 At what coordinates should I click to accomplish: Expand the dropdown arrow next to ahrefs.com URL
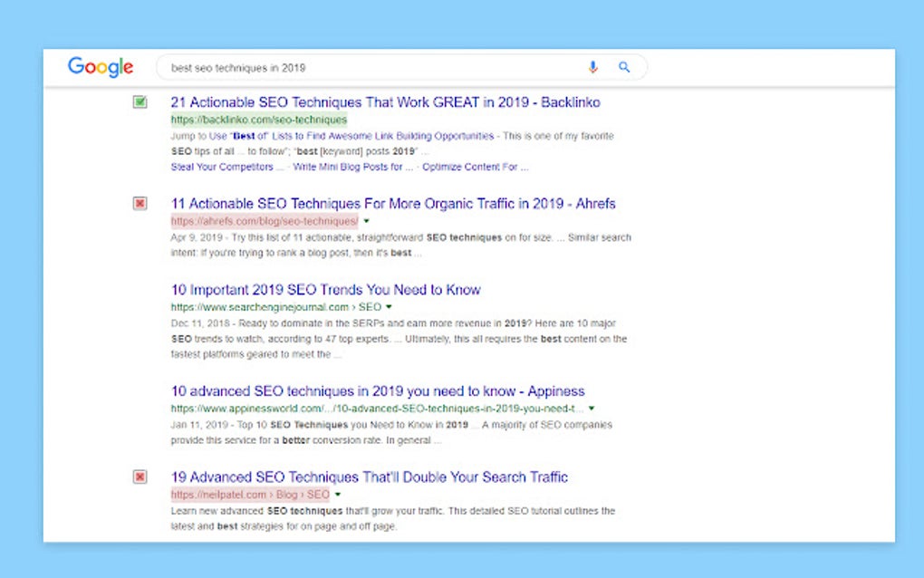coord(367,221)
